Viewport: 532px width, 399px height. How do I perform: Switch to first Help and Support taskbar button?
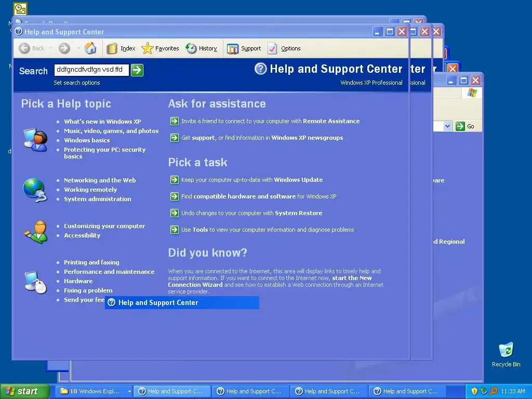[x=172, y=391]
